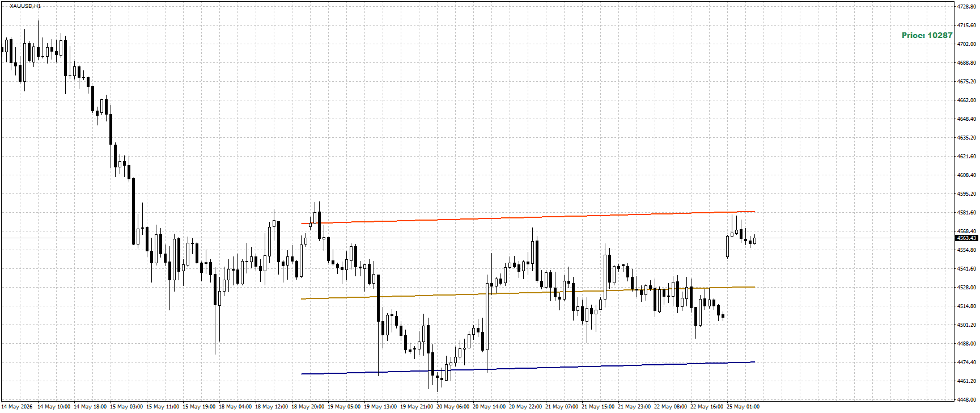The image size is (980, 413).
Task: Click the "14 May 18:00" time label
Action: (x=90, y=407)
